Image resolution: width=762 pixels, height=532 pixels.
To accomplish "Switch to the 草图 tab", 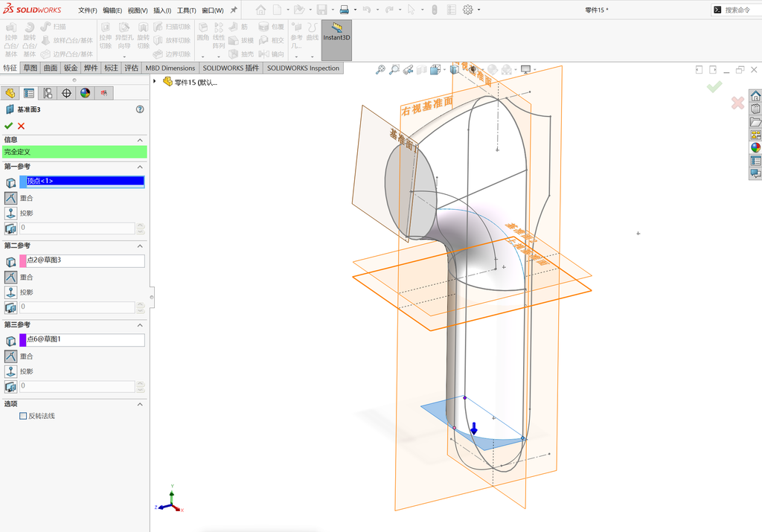I will click(x=30, y=68).
